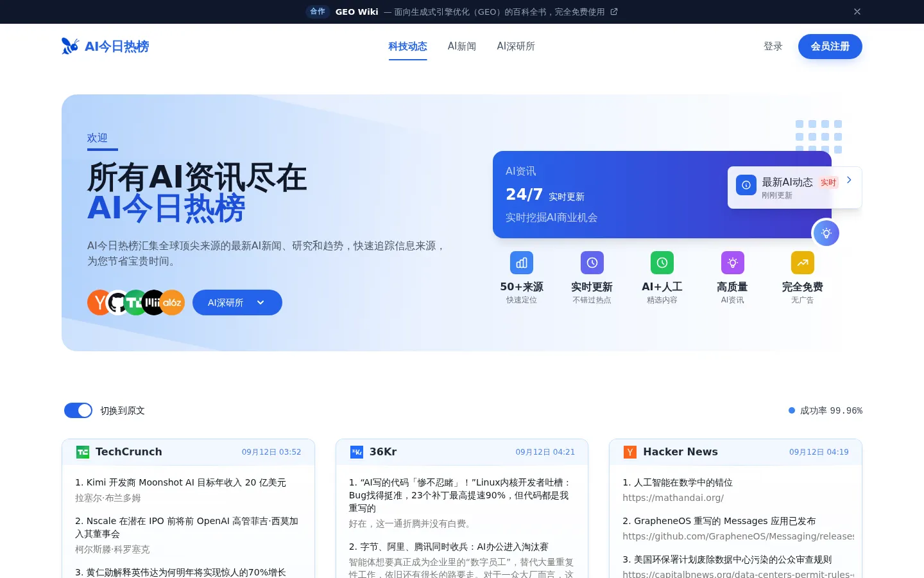
Task: Click the 成功率 99.96% status
Action: [x=826, y=410]
